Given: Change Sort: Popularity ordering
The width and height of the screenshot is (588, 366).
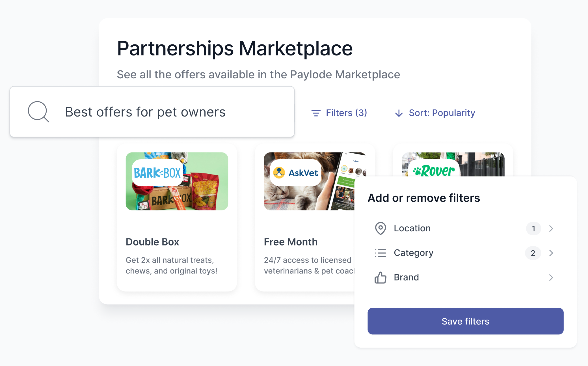Looking at the screenshot, I should point(442,113).
